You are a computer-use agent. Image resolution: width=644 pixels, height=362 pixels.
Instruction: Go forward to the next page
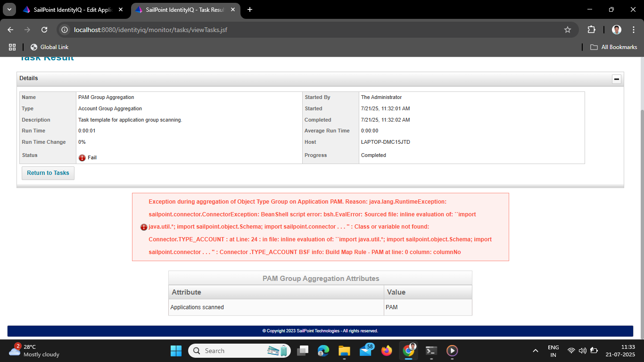[27, 30]
